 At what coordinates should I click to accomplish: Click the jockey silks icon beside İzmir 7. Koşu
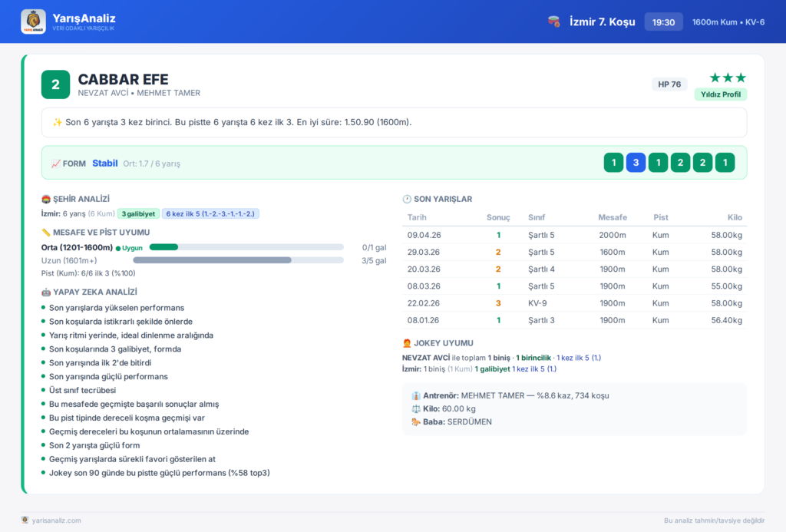[554, 21]
